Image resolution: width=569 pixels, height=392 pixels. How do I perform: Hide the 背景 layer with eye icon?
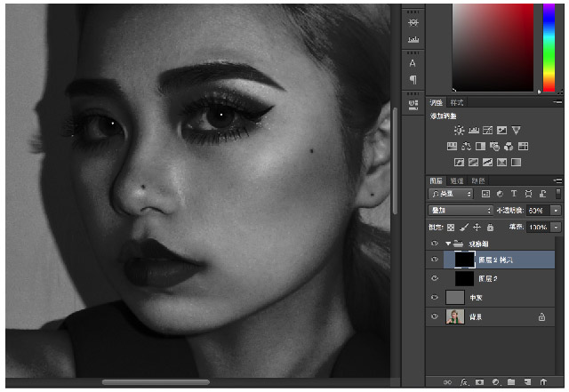(435, 316)
